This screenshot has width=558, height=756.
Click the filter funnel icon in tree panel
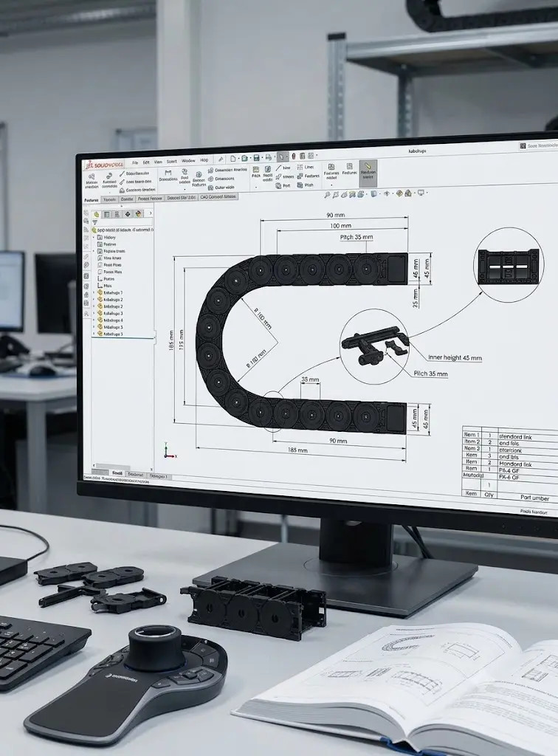(x=95, y=222)
